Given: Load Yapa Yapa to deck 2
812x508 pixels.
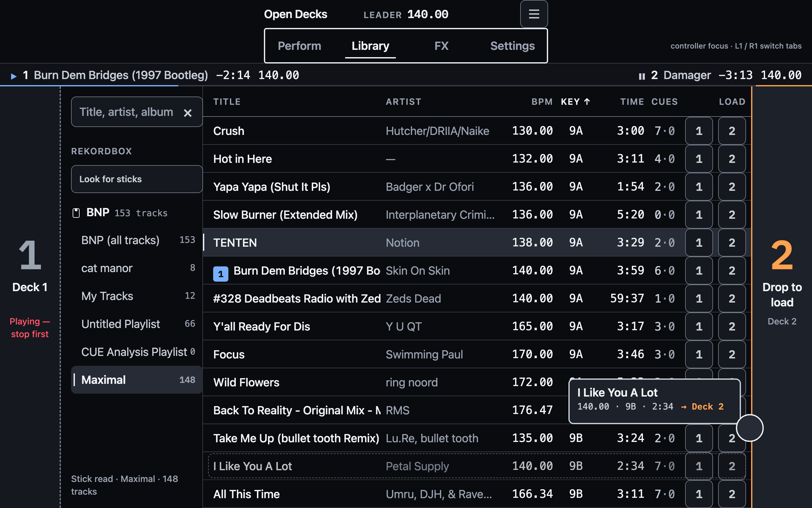Looking at the screenshot, I should coord(732,186).
